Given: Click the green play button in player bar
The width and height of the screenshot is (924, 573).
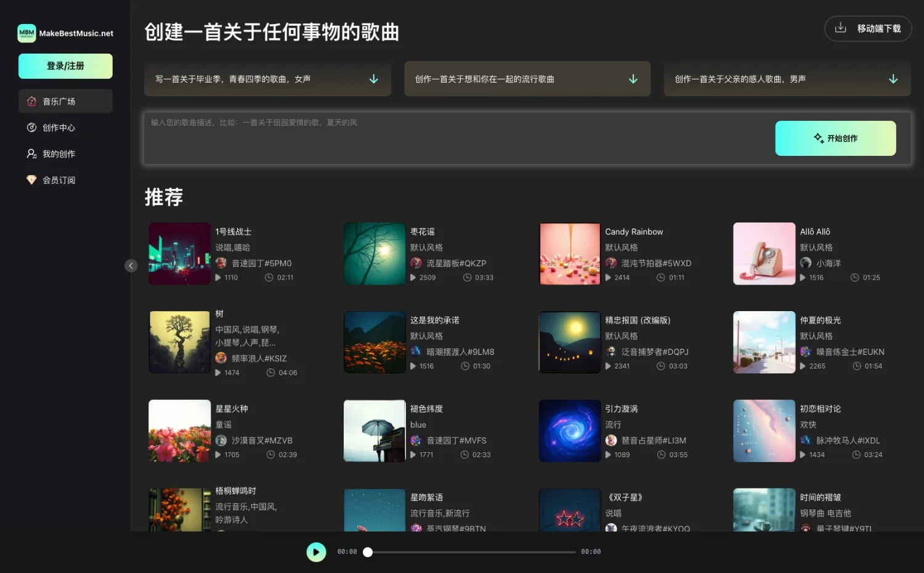Looking at the screenshot, I should 316,552.
